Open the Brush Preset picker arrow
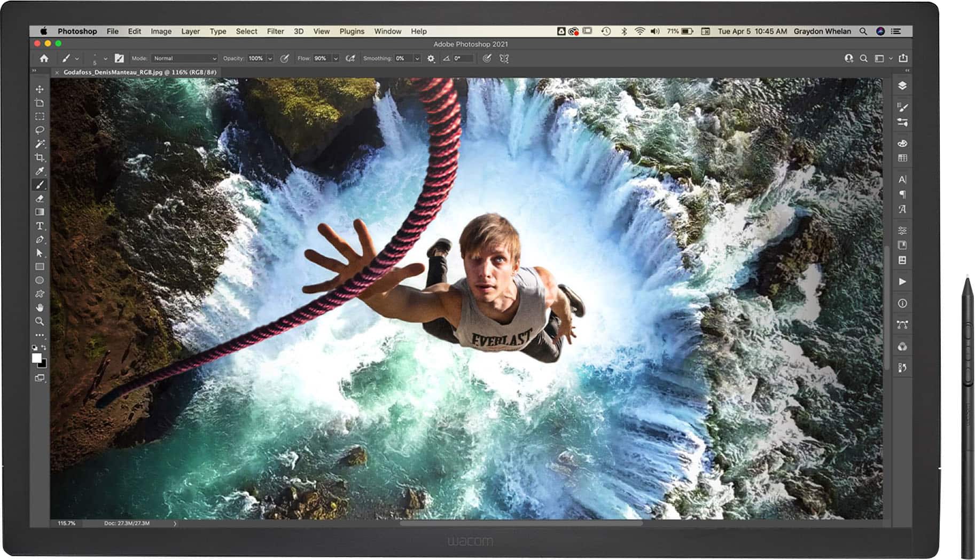This screenshot has width=975, height=560. tap(105, 59)
